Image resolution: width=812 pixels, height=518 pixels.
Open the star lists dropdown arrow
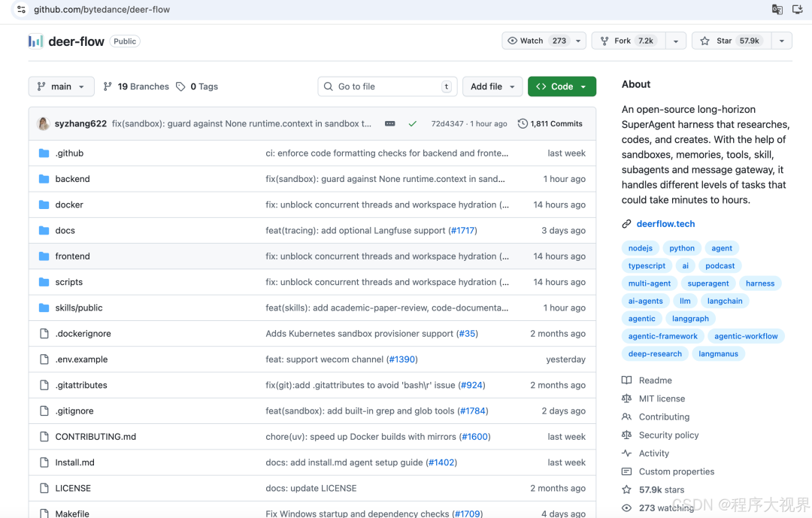pos(782,41)
